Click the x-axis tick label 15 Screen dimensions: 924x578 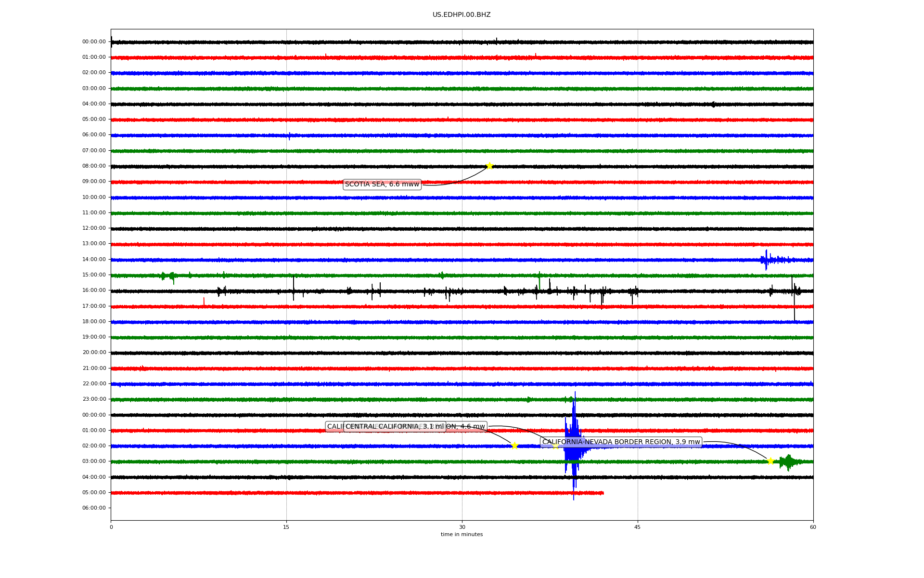point(286,527)
